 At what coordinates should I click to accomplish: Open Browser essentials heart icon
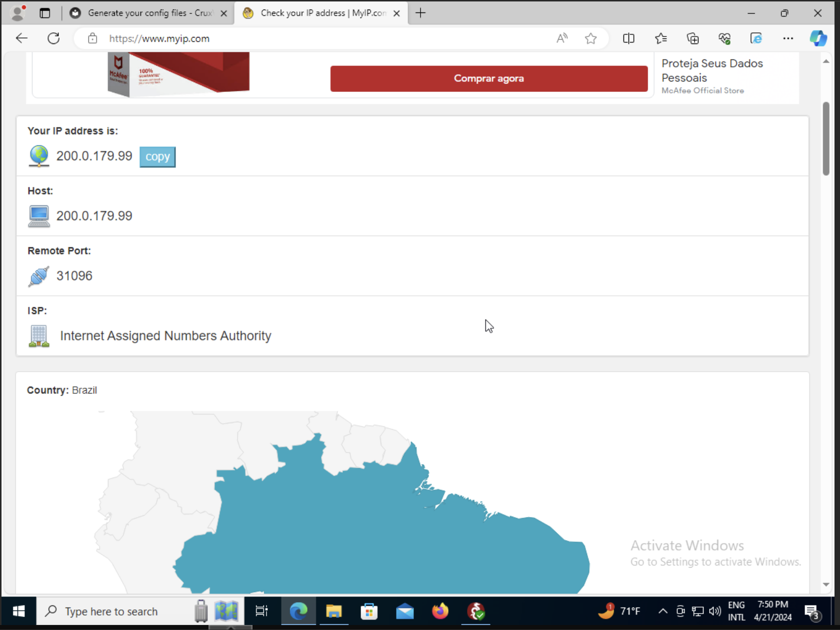(x=724, y=38)
